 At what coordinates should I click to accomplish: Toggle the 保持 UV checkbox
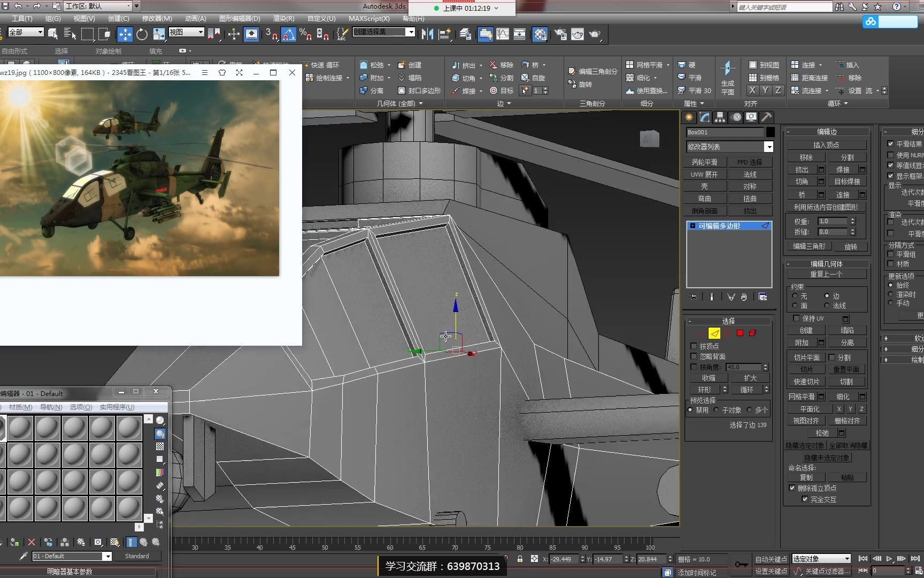pyautogui.click(x=796, y=318)
